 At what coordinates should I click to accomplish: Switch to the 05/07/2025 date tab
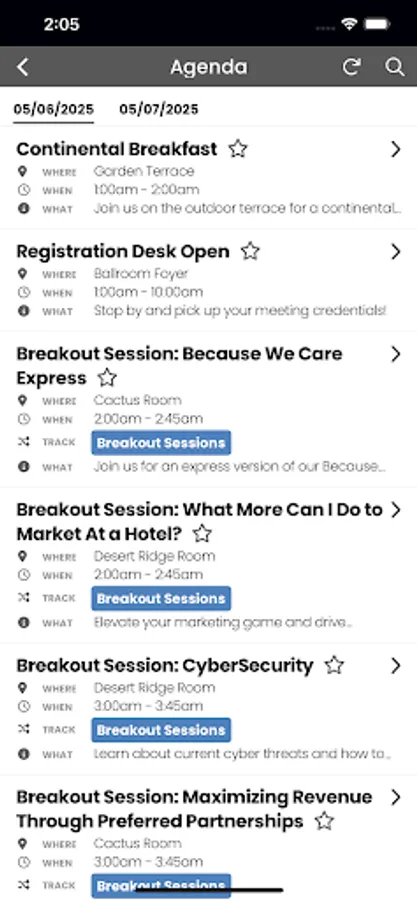[159, 109]
